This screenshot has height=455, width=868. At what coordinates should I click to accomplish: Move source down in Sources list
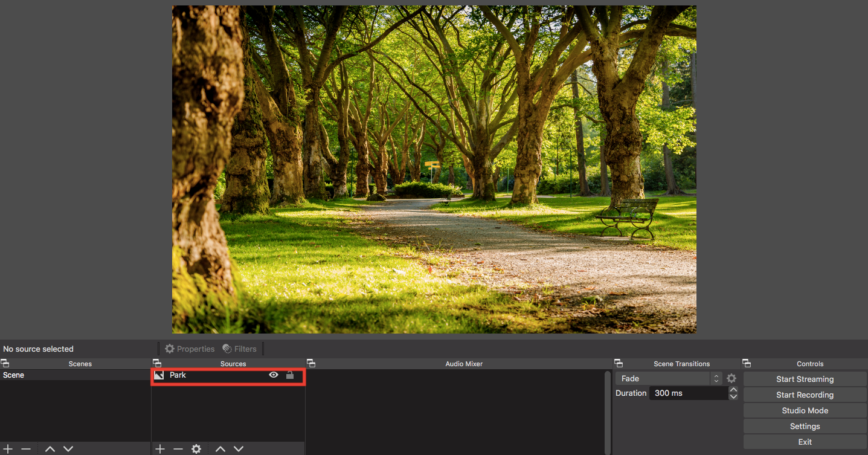pos(239,449)
